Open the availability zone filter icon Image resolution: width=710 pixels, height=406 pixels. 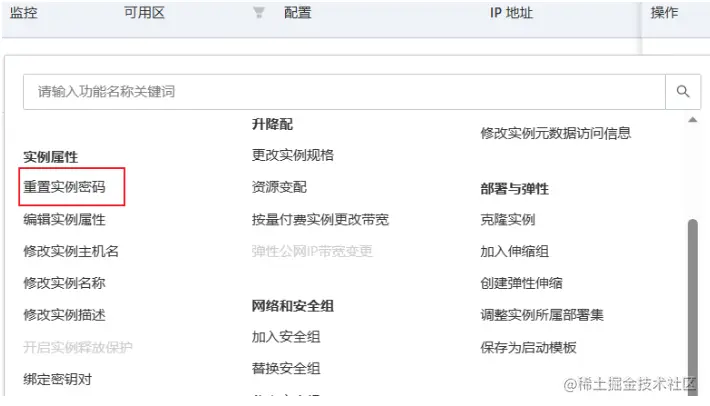tap(259, 13)
